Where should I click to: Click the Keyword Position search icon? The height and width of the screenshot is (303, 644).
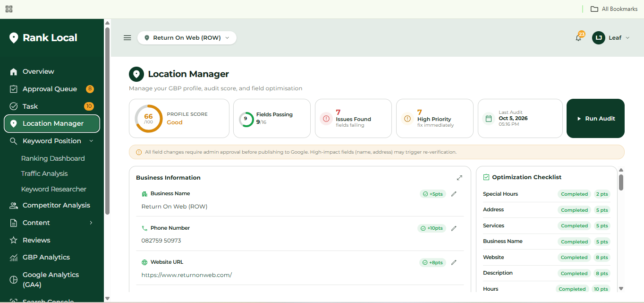(x=14, y=141)
